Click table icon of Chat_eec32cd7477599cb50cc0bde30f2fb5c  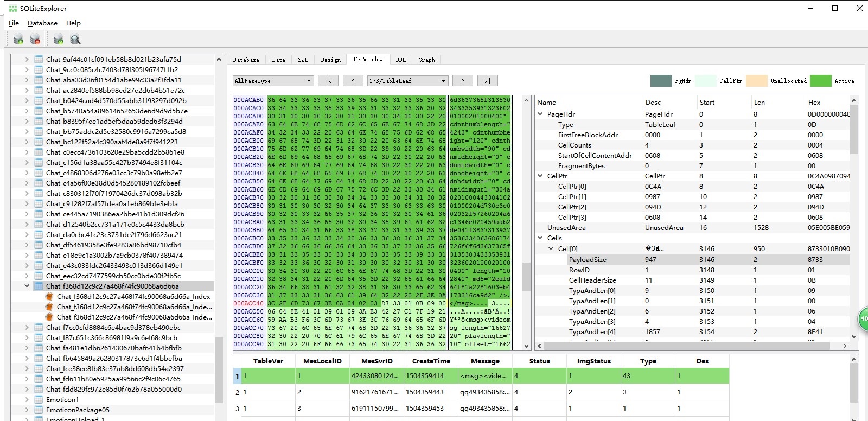click(x=39, y=276)
